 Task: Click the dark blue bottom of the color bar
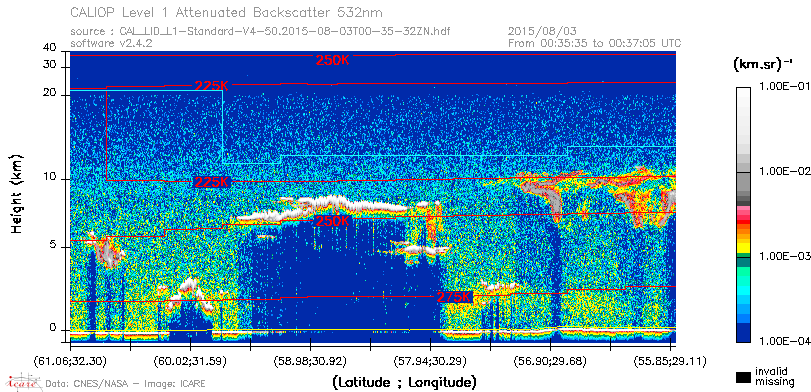[743, 334]
